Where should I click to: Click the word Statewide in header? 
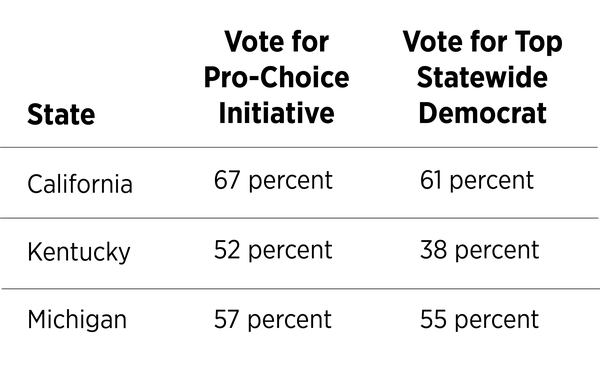click(482, 77)
